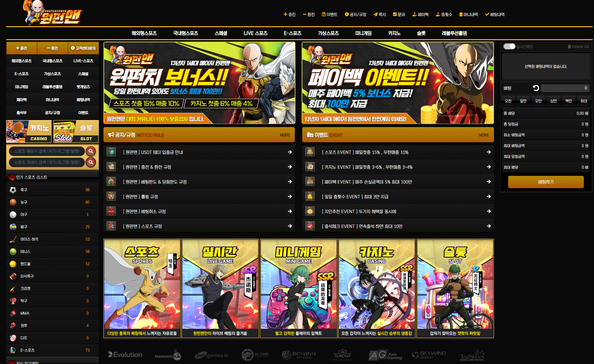Open the E-스포츠 category in the sports list
Image resolution: width=594 pixels, height=364 pixels.
click(27, 350)
